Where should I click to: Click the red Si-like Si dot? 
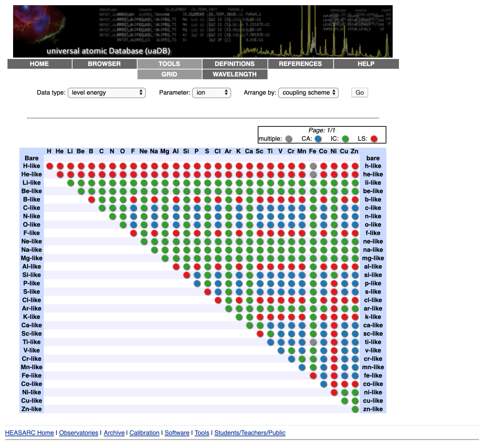186,275
